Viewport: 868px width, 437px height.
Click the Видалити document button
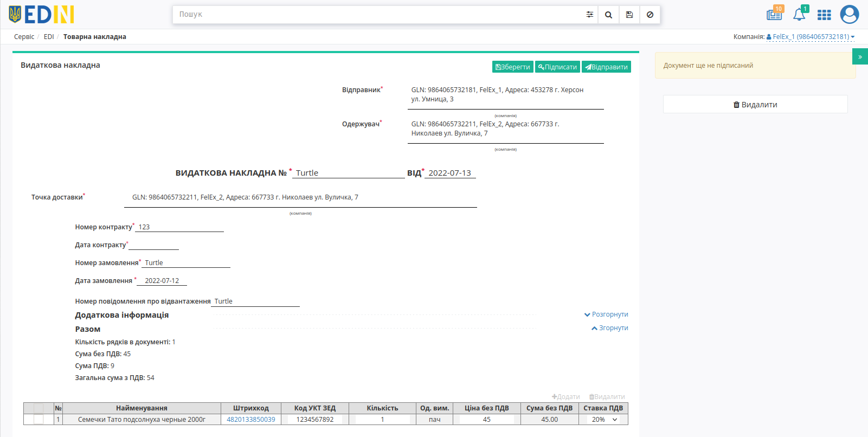point(755,104)
